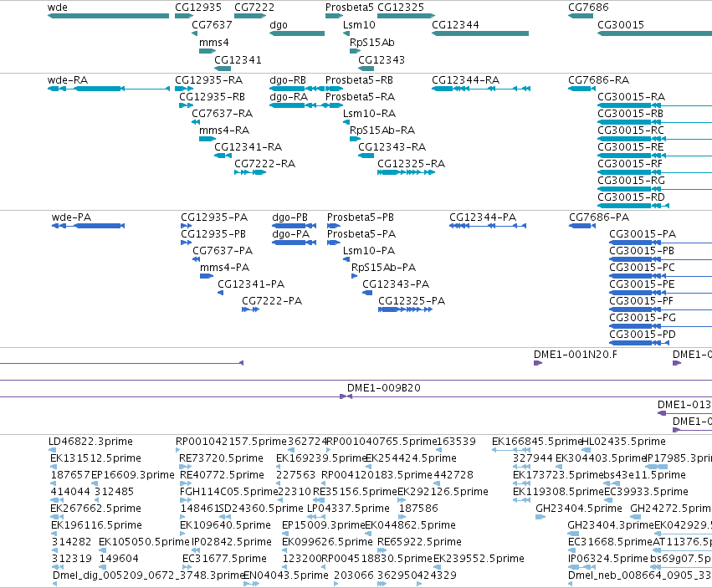Select transcript CG12935-RA
Screen dimensions: 712x588
[184, 89]
